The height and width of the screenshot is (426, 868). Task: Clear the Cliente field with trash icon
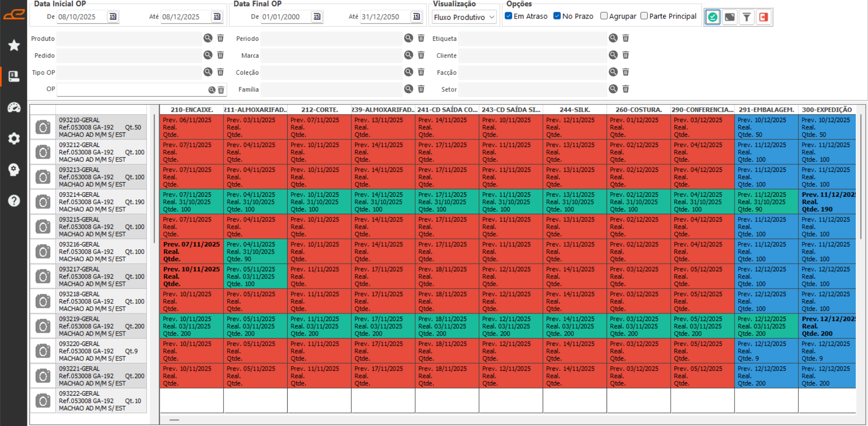coord(626,55)
